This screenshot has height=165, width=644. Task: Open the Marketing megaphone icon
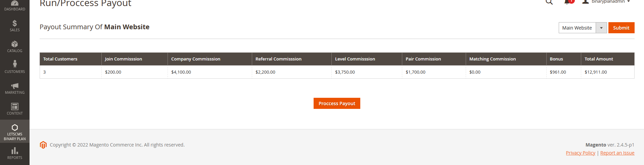click(x=14, y=86)
